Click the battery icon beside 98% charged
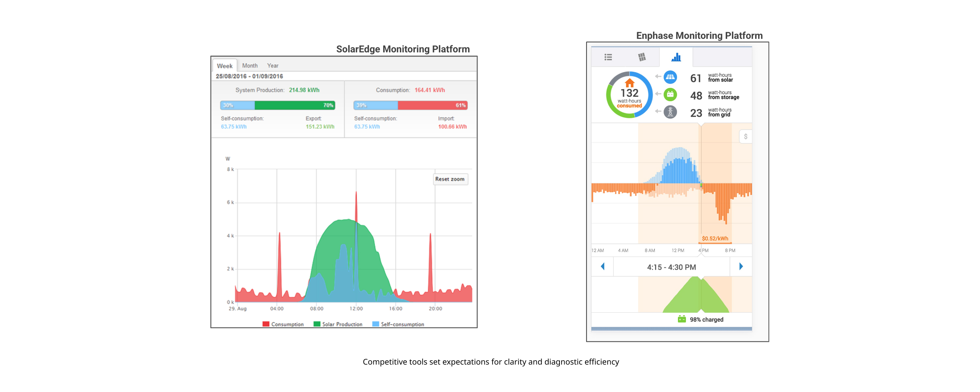Screen dimensions: 980x392 tap(681, 319)
